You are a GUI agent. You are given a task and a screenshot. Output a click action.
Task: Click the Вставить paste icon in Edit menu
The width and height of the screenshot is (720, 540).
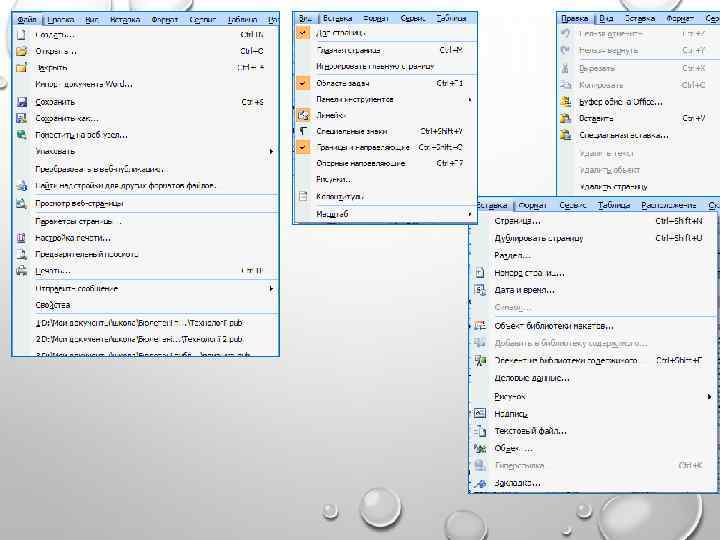[x=566, y=118]
